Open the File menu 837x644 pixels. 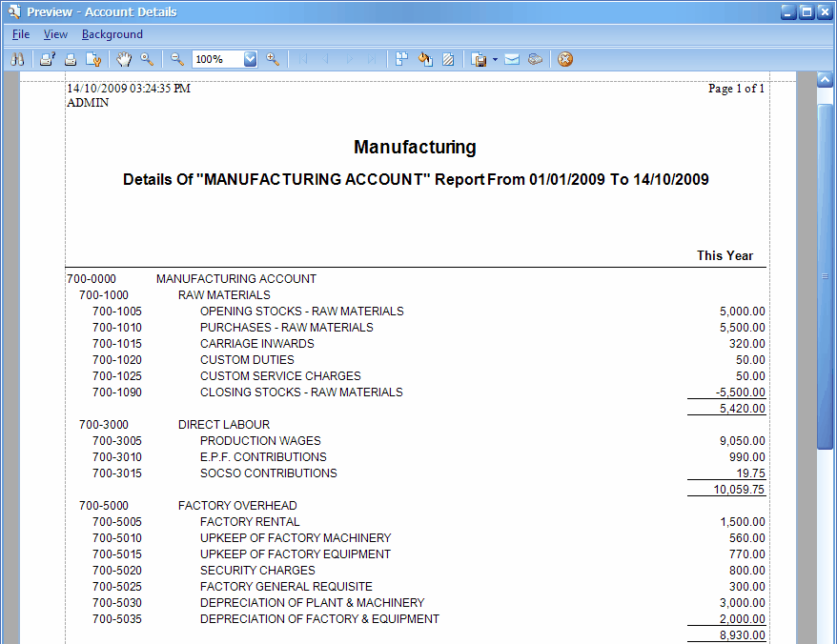tap(20, 33)
